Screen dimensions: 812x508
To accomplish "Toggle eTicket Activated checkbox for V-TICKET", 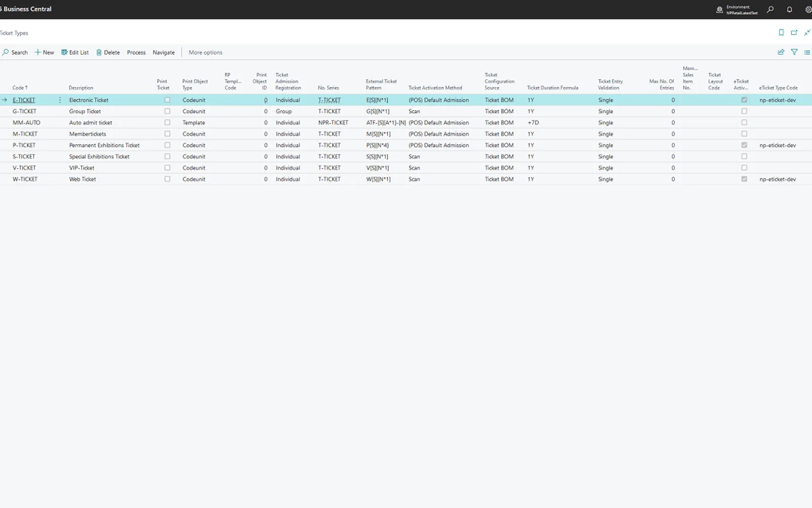I will click(744, 168).
